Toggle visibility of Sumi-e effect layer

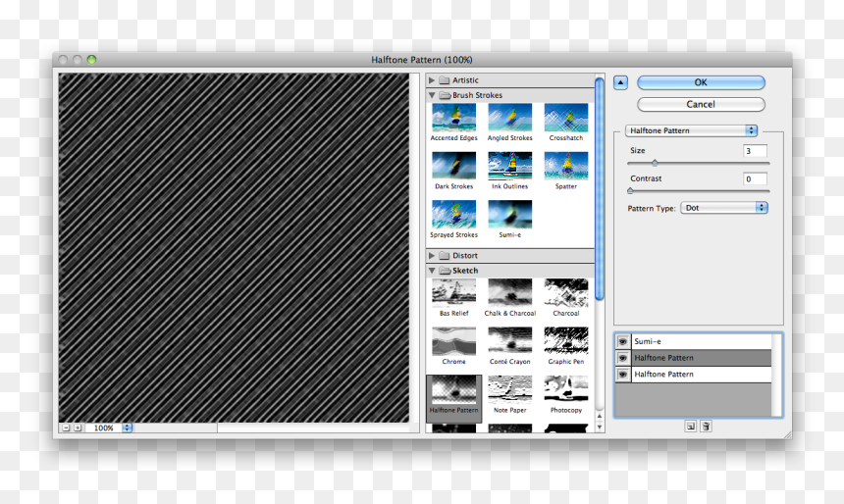pyautogui.click(x=623, y=341)
